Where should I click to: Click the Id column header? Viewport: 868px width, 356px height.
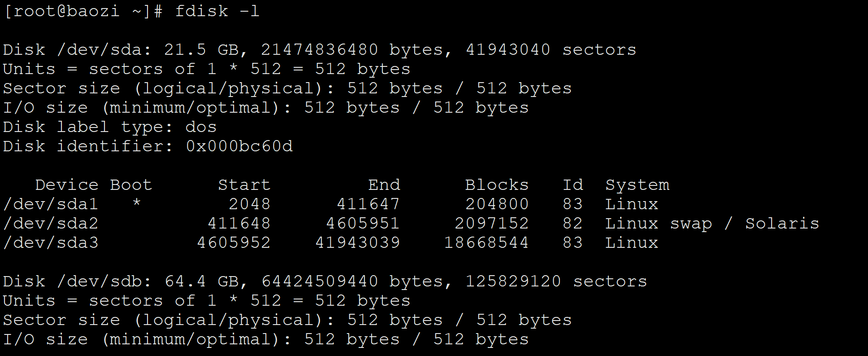point(573,185)
